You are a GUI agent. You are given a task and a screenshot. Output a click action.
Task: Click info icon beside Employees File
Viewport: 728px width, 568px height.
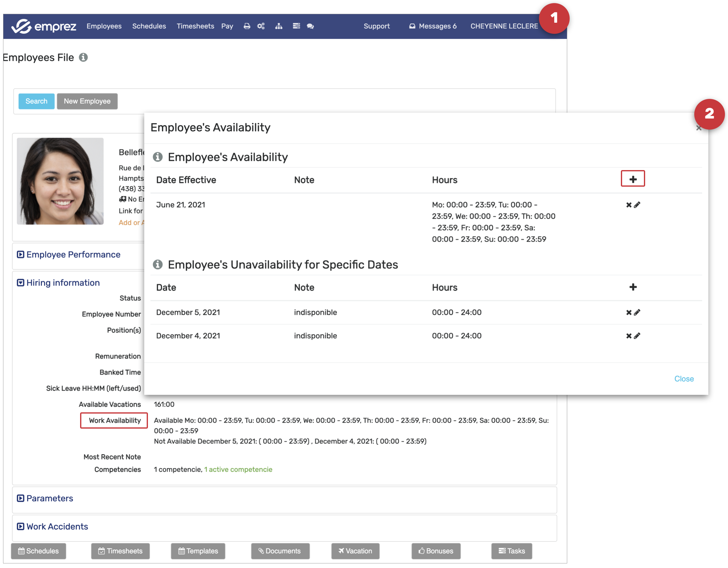click(83, 57)
